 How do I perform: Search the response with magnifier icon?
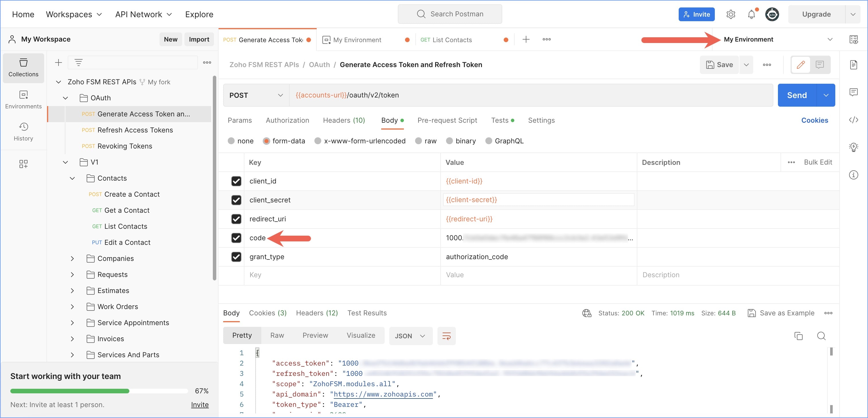(821, 336)
